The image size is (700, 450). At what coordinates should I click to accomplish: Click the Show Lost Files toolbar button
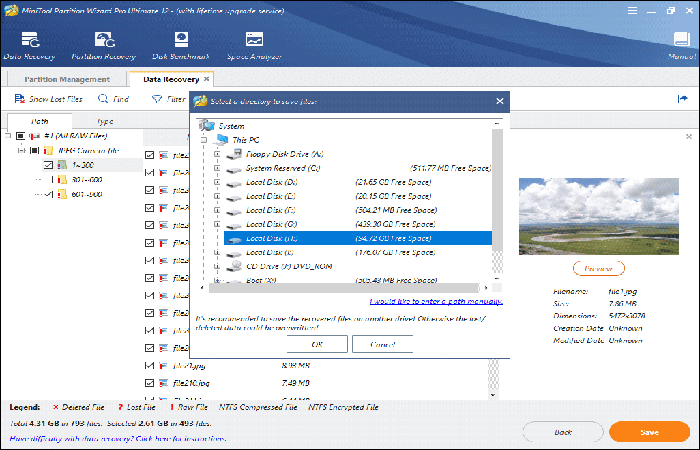48,99
